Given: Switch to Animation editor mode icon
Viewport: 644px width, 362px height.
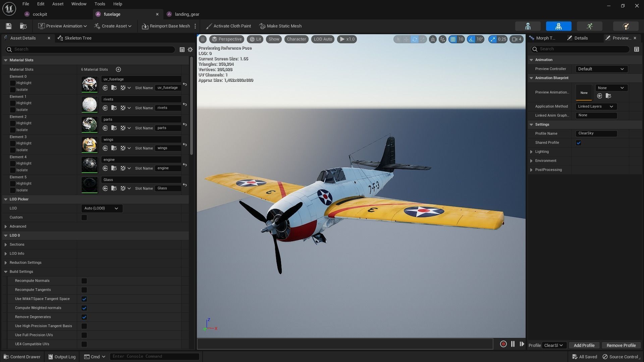Looking at the screenshot, I should (x=589, y=26).
